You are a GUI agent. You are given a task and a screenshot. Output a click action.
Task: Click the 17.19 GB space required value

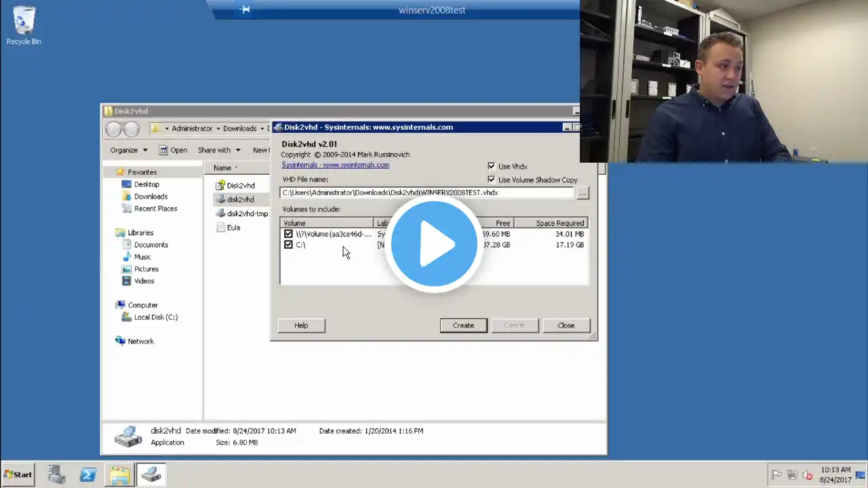pyautogui.click(x=570, y=245)
